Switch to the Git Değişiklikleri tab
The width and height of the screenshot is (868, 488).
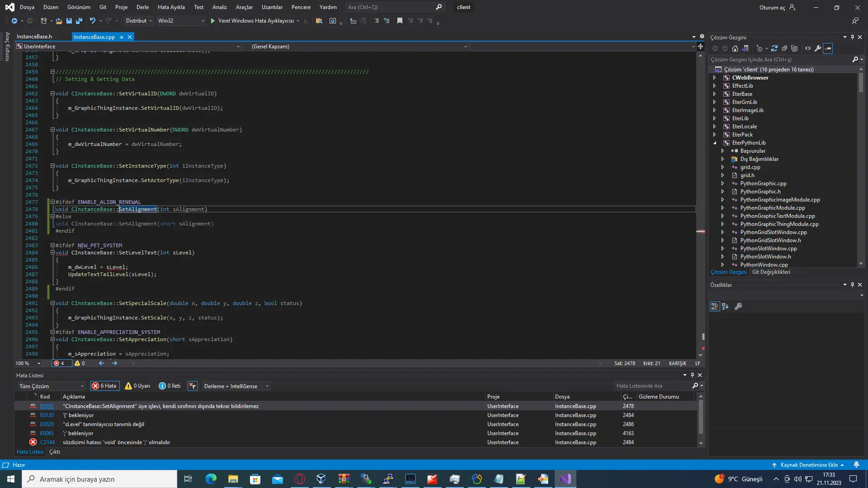tap(771, 272)
